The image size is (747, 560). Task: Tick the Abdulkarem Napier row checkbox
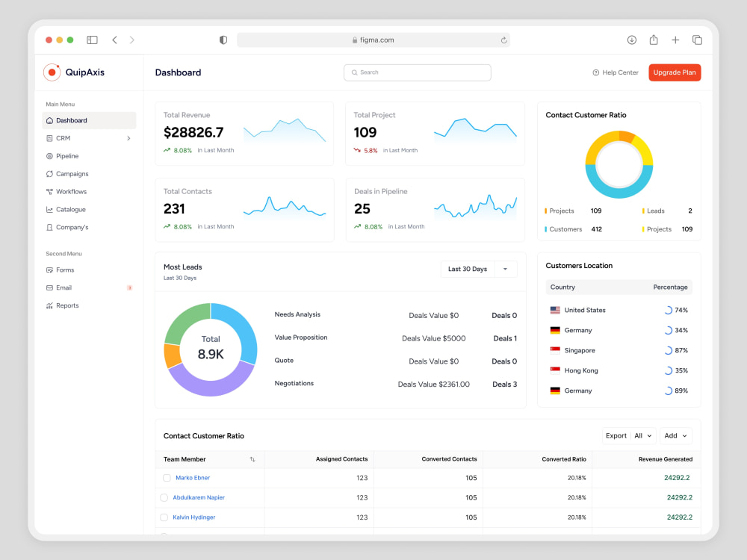pos(164,497)
